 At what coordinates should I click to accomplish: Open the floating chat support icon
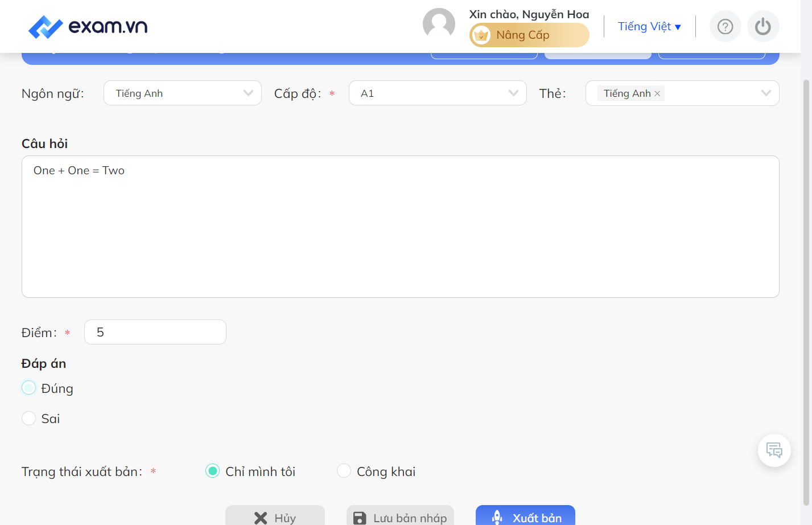coord(774,450)
